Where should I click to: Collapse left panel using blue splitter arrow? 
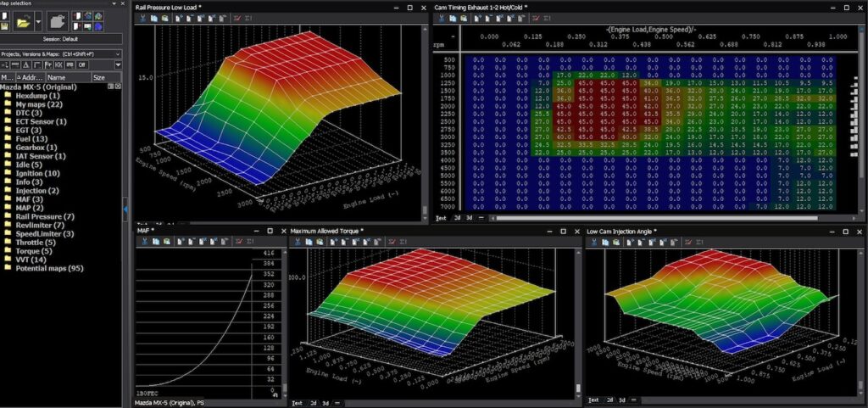(125, 209)
